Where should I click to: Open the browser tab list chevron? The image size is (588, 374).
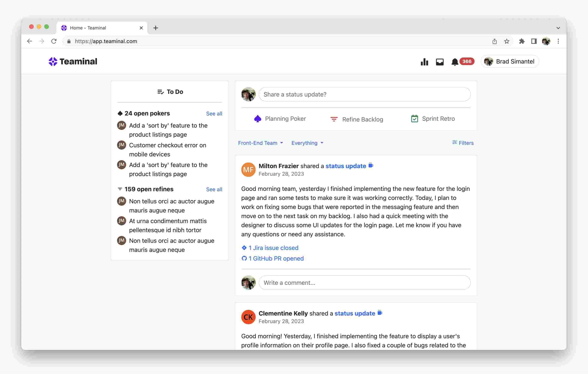[x=558, y=28]
